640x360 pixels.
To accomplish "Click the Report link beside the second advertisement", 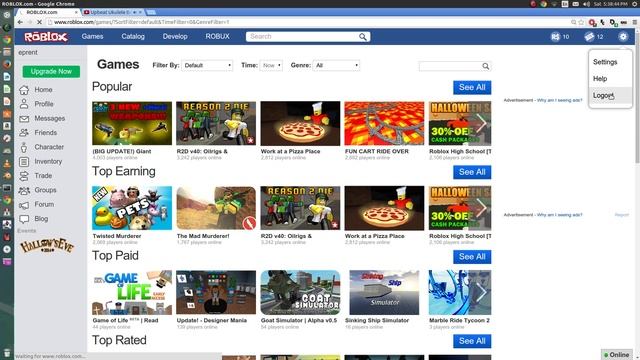I will click(x=622, y=215).
